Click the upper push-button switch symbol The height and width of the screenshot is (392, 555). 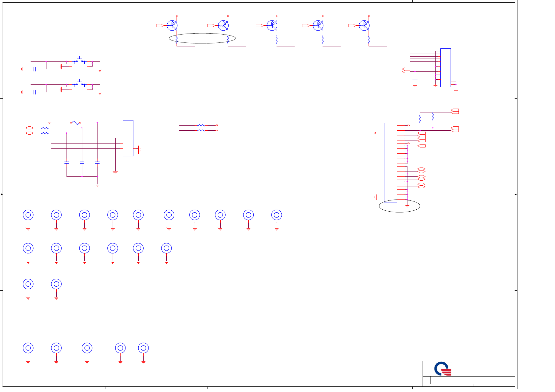tap(79, 61)
